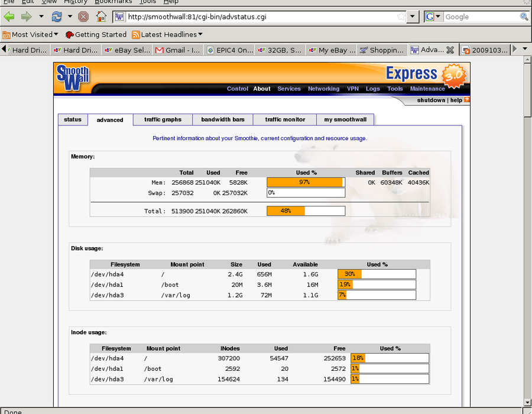Click the vertical scrollbar up arrow
This screenshot has width=532, height=414.
pyautogui.click(x=527, y=60)
